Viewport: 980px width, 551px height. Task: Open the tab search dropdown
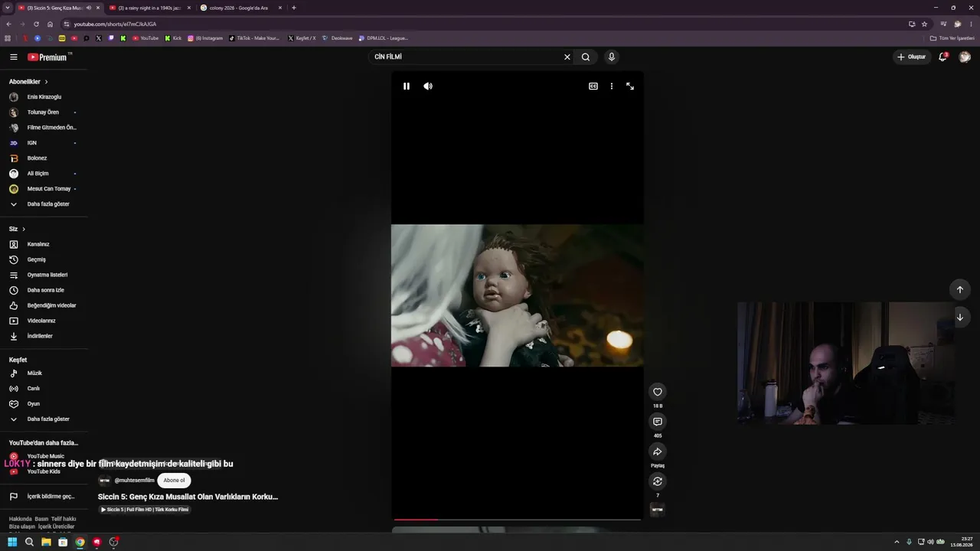click(x=8, y=8)
